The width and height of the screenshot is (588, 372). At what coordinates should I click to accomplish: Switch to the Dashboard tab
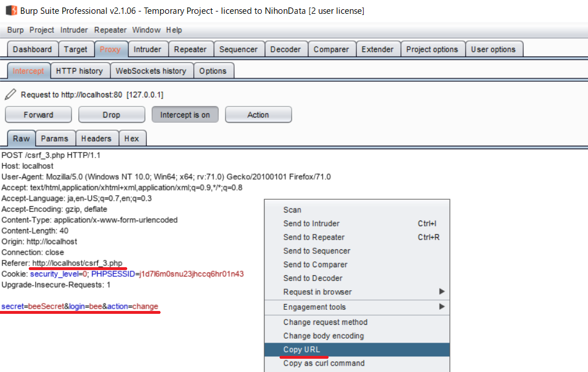[x=33, y=49]
